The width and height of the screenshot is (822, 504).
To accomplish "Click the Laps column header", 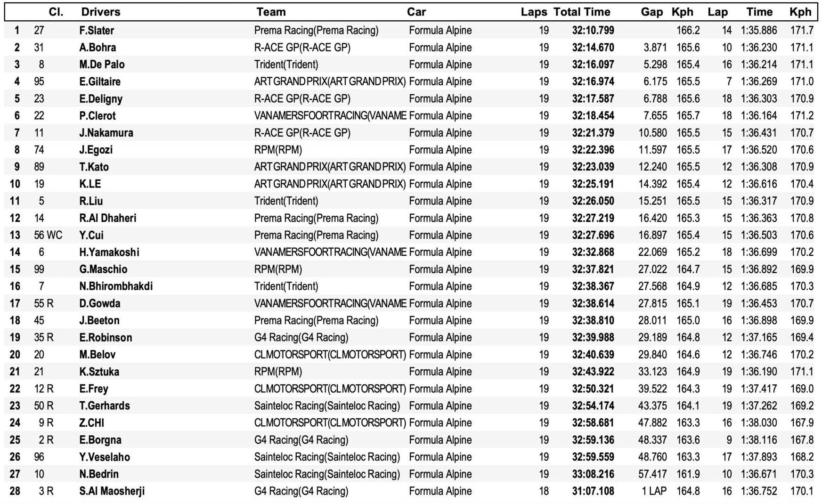I will point(534,12).
